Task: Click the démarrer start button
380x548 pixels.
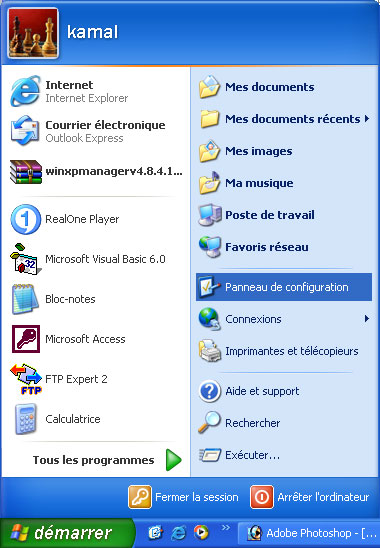Action: (x=66, y=533)
